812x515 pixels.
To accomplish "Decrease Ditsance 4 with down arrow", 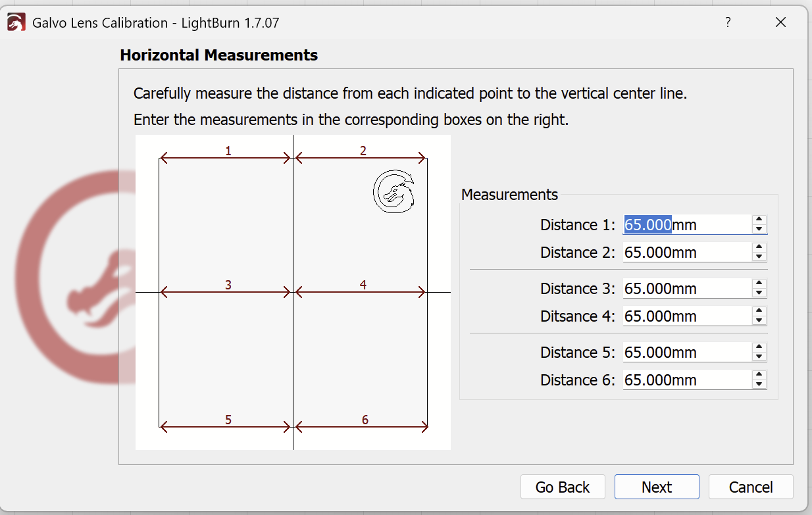I will coord(759,320).
